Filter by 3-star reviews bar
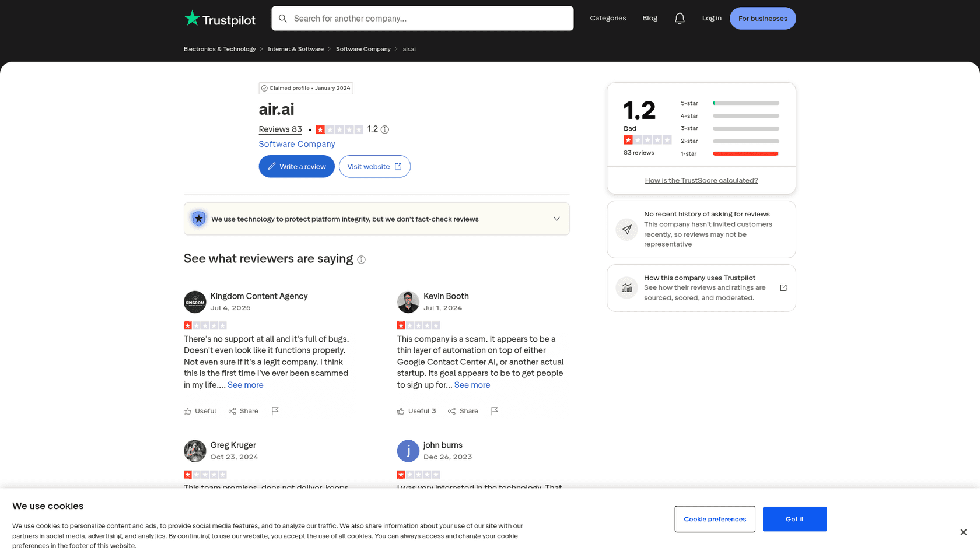The height and width of the screenshot is (551, 980). pos(746,128)
